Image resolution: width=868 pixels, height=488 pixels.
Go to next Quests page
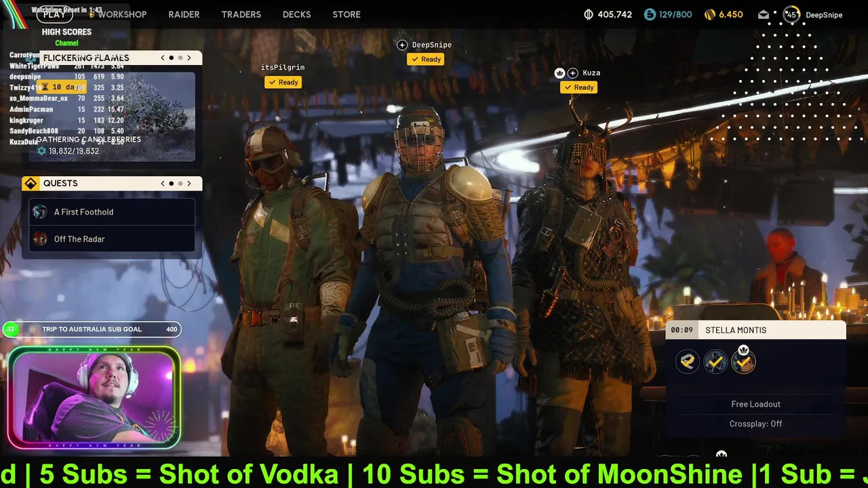click(189, 183)
